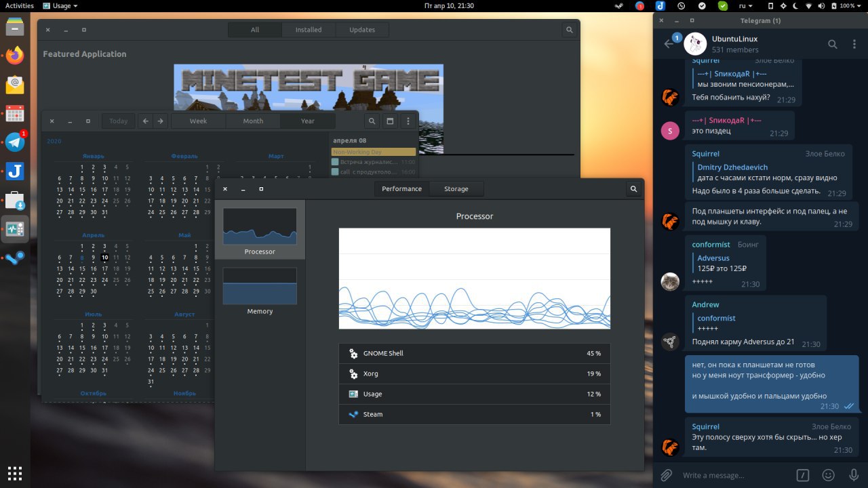
Task: Go to previous year in Calendar
Action: point(146,121)
